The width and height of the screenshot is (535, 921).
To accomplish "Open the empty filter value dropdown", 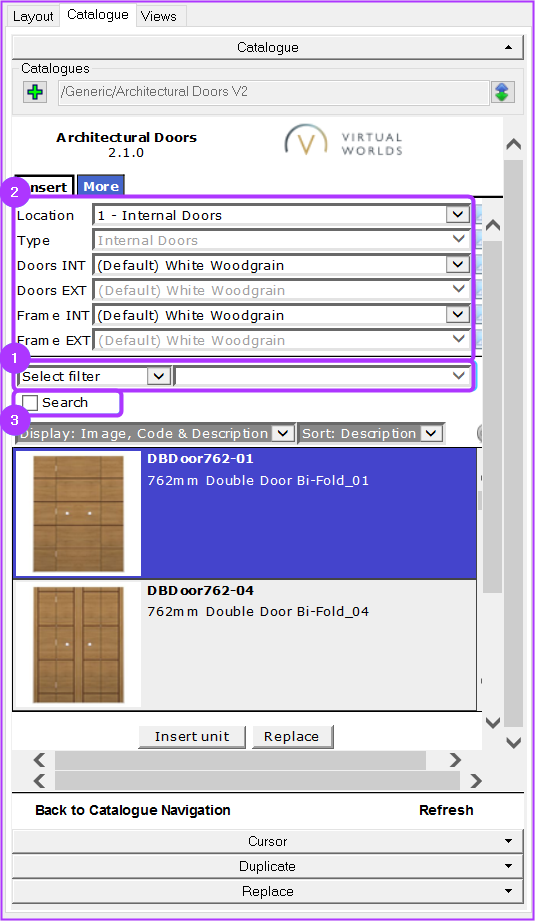I will click(x=322, y=377).
